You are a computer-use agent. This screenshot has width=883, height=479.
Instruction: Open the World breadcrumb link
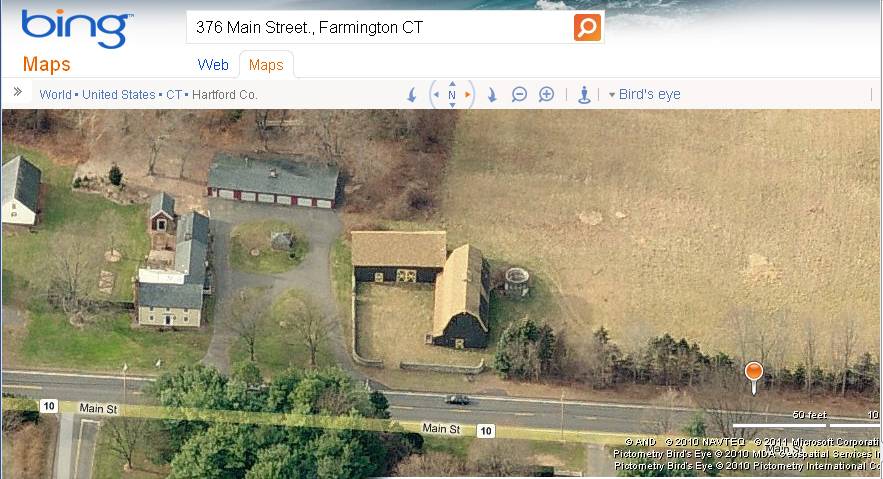(55, 95)
